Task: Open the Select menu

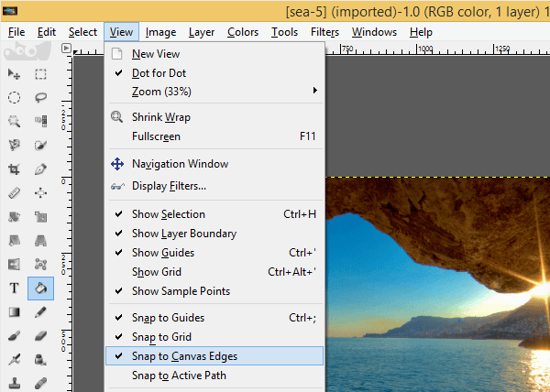Action: (x=82, y=32)
